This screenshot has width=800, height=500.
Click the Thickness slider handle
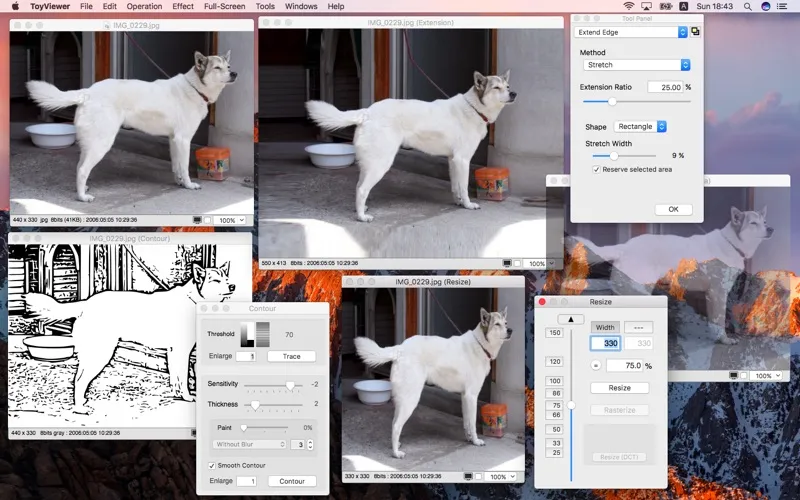255,405
